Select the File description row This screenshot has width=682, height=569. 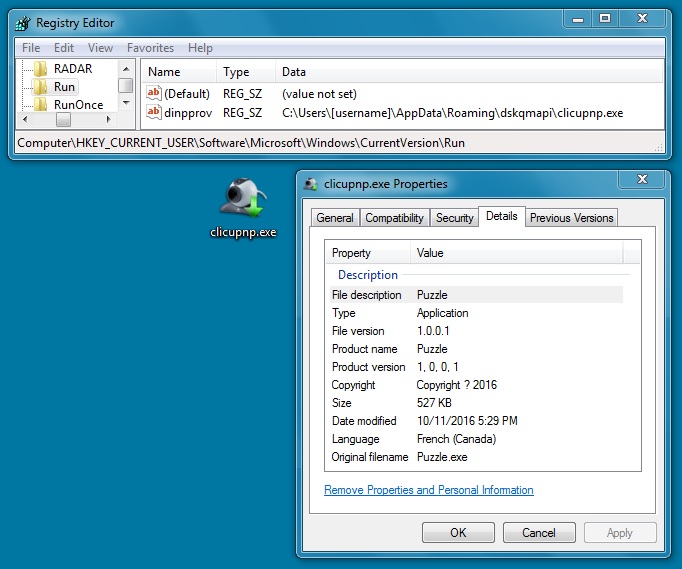click(x=477, y=295)
